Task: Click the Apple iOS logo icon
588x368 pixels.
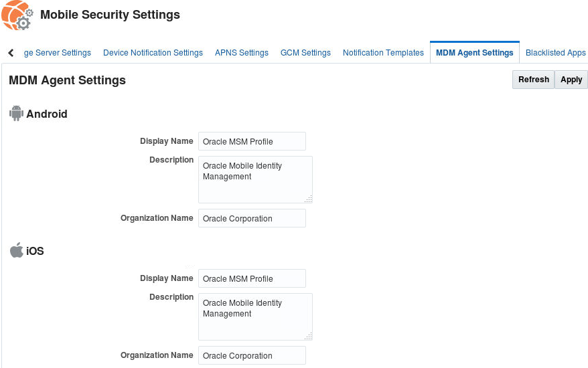Action: [17, 250]
